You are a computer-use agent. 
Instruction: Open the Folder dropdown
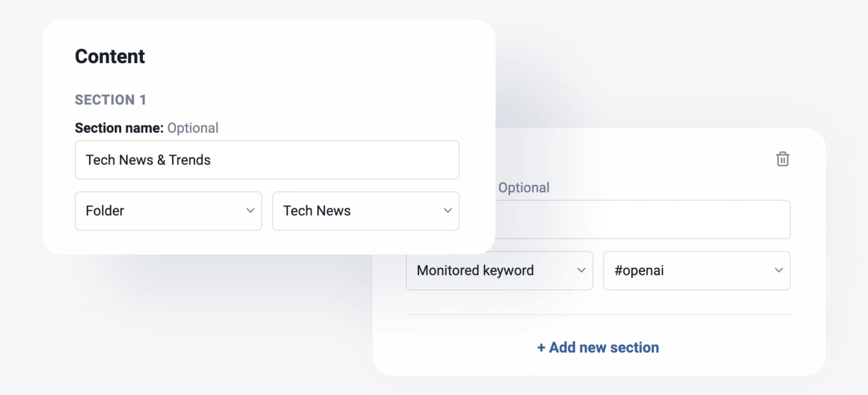click(168, 211)
